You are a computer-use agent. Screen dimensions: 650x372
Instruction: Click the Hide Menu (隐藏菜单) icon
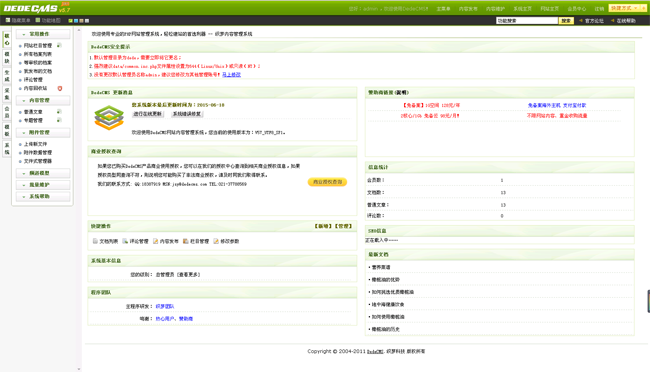point(7,20)
